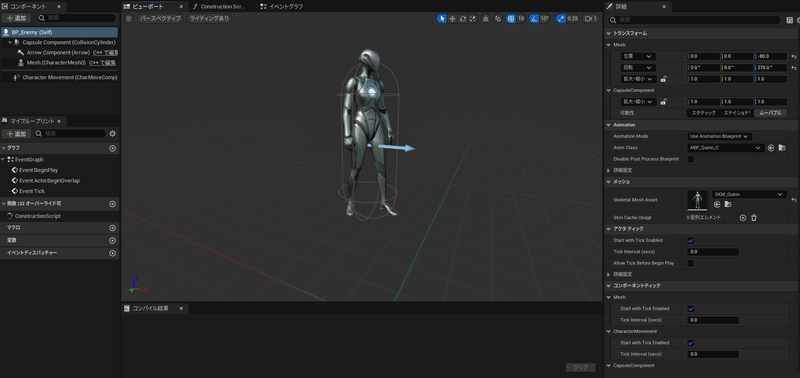Select the scale gizmo tool
800x378 pixels.
click(473, 18)
